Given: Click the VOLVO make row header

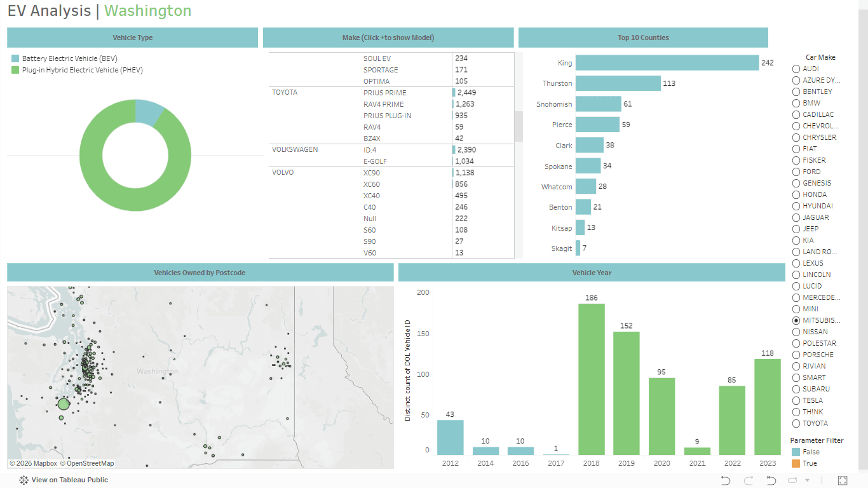Looking at the screenshot, I should pyautogui.click(x=283, y=173).
